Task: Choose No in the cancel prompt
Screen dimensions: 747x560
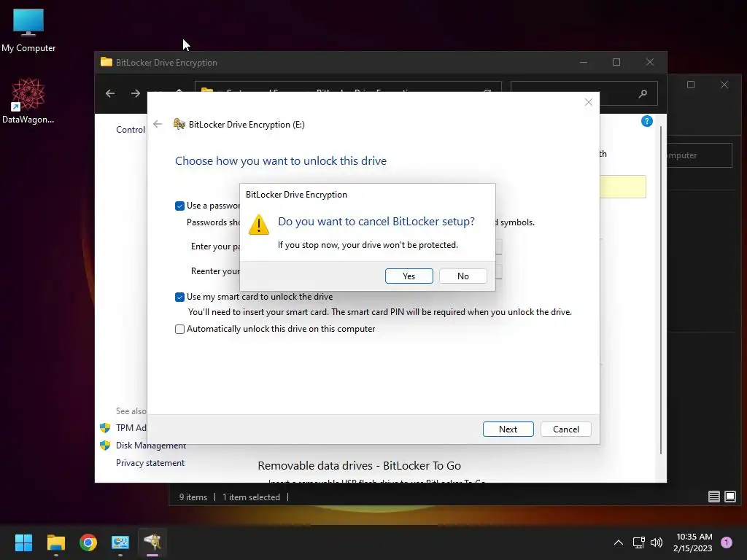Action: point(462,276)
